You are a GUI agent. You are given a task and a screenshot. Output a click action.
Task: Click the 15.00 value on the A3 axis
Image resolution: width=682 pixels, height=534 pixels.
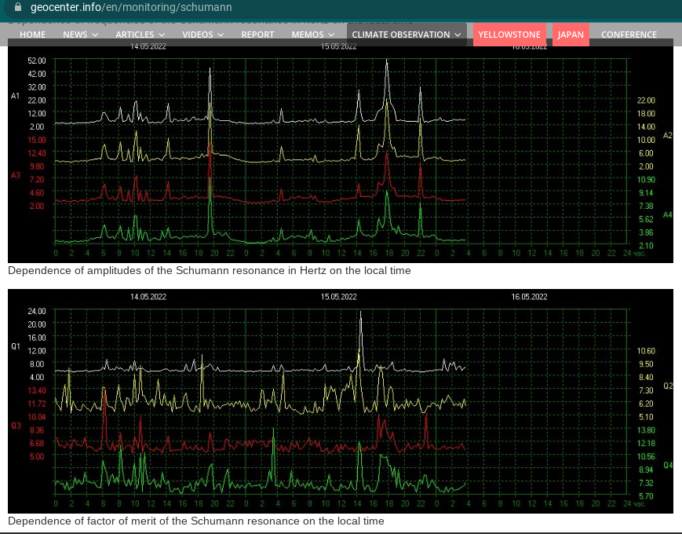pyautogui.click(x=37, y=140)
